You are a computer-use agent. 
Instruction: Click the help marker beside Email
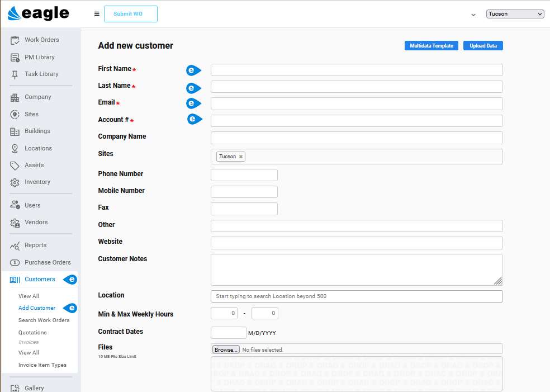(193, 103)
